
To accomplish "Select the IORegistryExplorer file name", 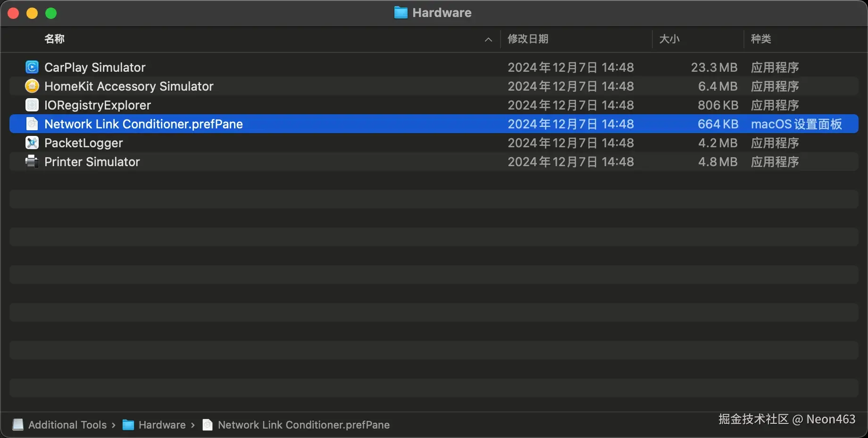I will tap(98, 105).
